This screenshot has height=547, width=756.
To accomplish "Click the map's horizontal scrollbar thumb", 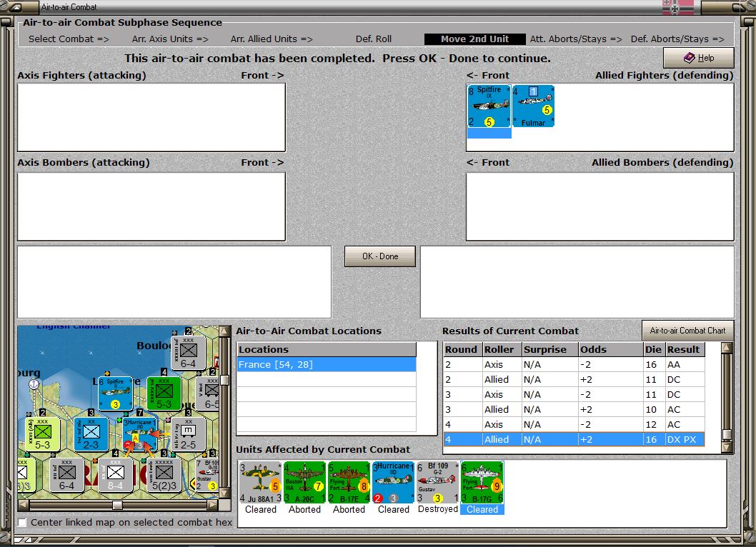I will 118,505.
